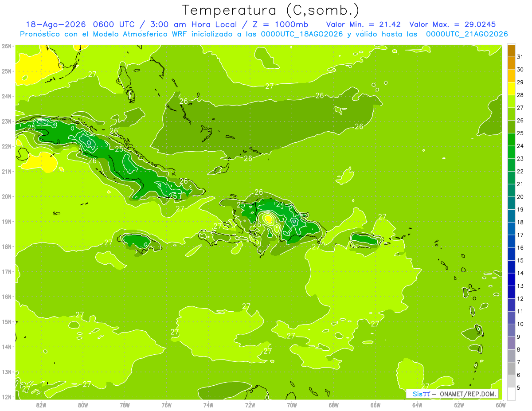Click the valid-until time "0000UTC_21AGO2026"
This screenshot has width=532, height=411.
coord(467,34)
